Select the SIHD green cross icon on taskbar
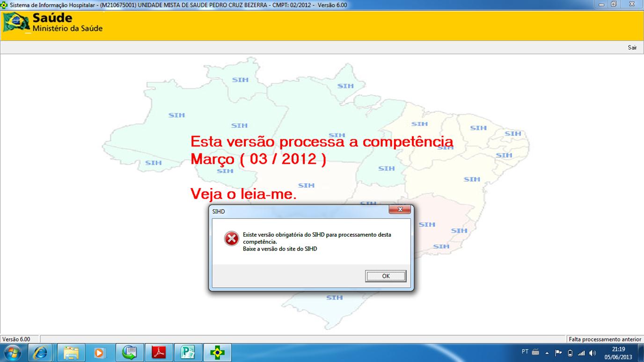This screenshot has width=644, height=362. tap(218, 352)
